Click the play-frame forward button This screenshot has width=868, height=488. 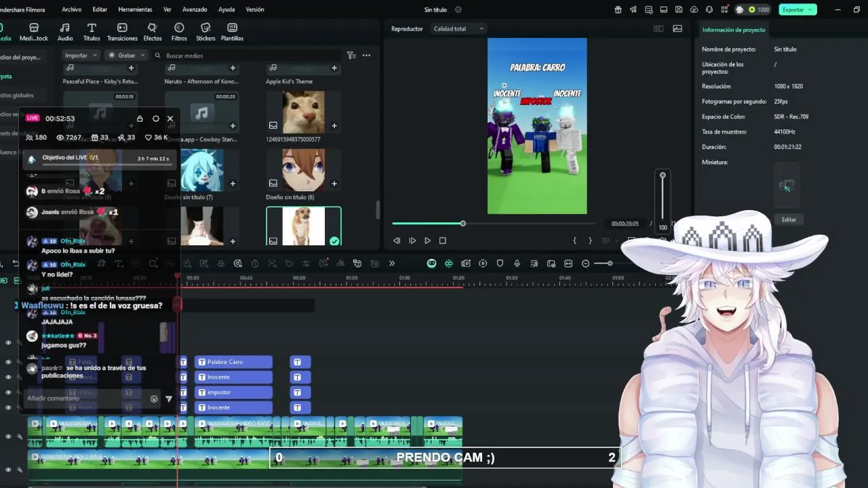pos(412,241)
